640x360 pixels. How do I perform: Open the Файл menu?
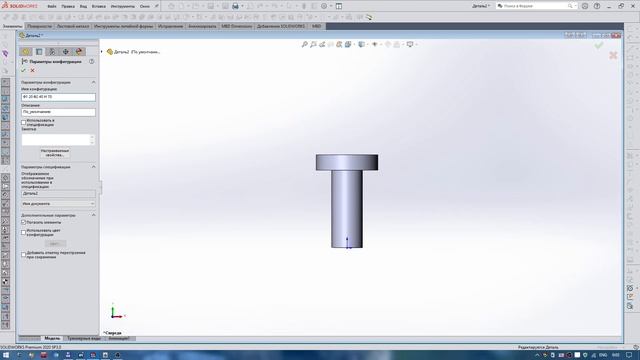click(x=52, y=7)
